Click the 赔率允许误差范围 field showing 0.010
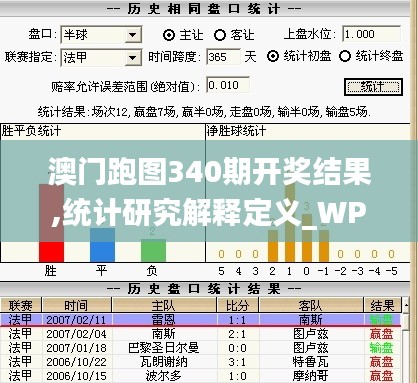 click(x=228, y=85)
